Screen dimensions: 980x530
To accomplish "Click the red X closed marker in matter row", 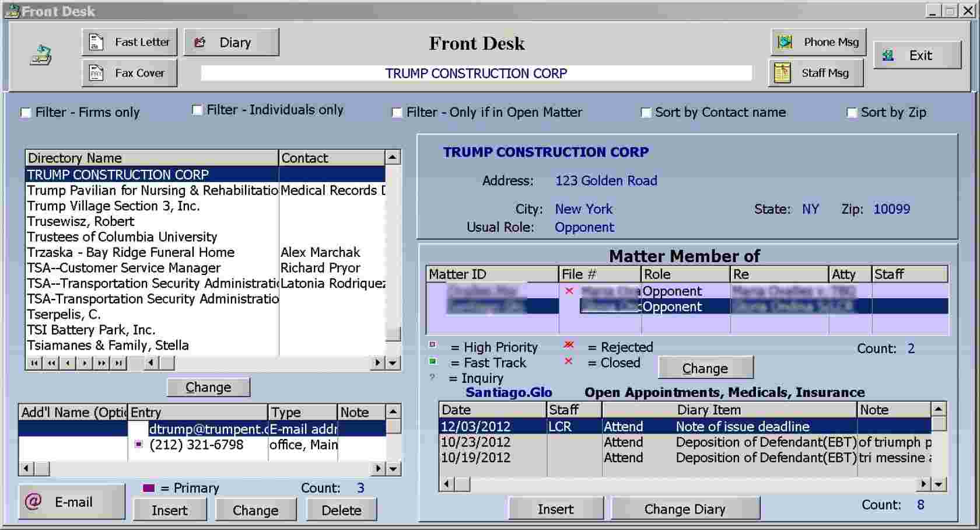I will 569,291.
